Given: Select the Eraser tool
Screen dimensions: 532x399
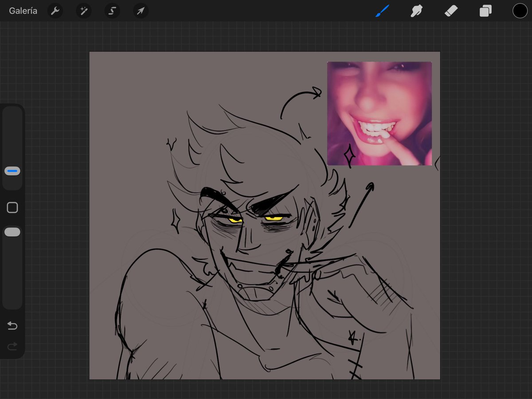Looking at the screenshot, I should (451, 11).
